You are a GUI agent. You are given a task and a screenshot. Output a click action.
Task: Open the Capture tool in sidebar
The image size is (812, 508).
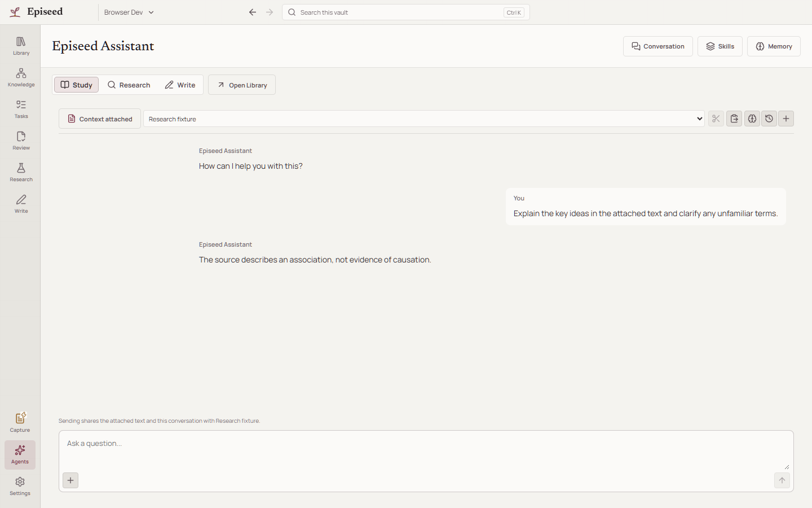tap(20, 423)
